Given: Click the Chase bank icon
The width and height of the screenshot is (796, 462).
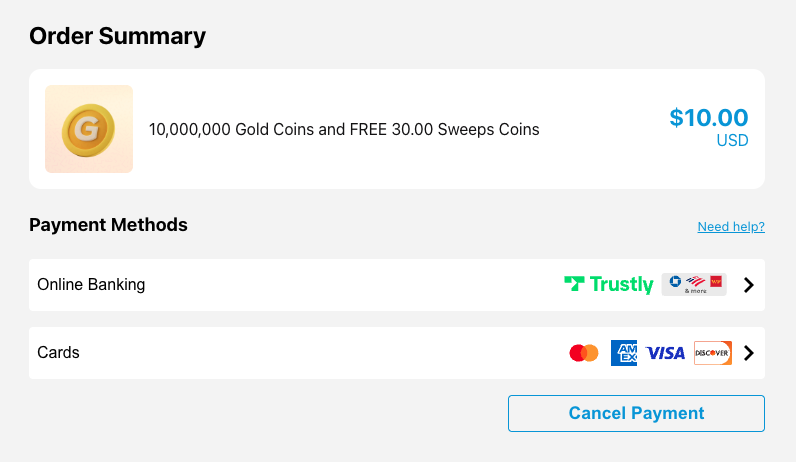Looking at the screenshot, I should (675, 281).
